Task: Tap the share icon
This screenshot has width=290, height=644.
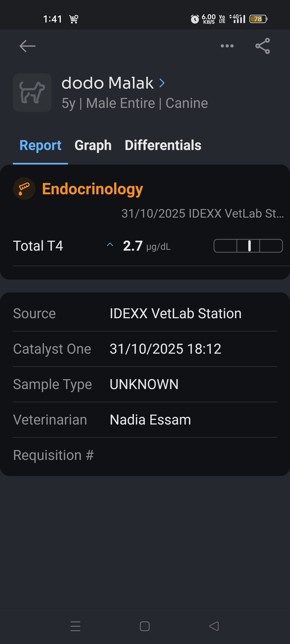Action: (263, 46)
